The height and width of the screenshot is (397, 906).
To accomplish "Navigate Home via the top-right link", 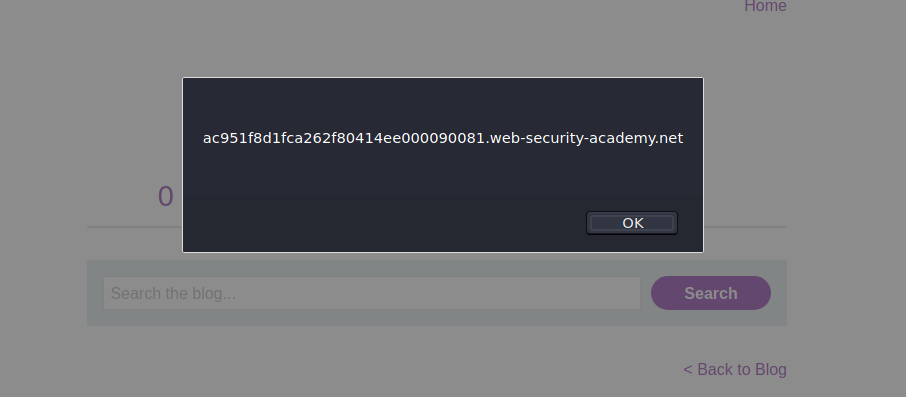I will point(765,6).
